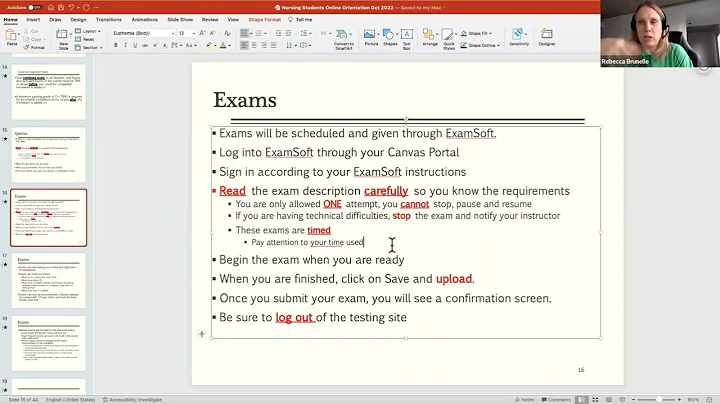Open the Animations tab
Image resolution: width=720 pixels, height=404 pixels.
pos(145,20)
